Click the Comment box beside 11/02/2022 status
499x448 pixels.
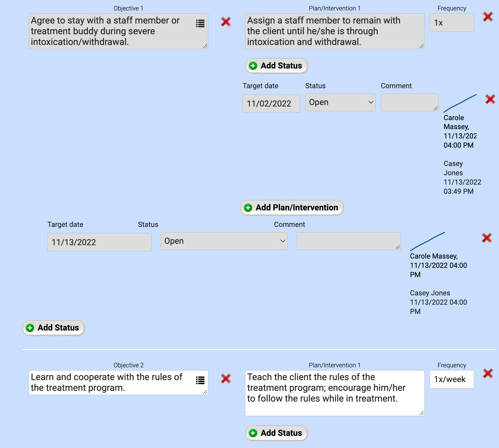409,102
